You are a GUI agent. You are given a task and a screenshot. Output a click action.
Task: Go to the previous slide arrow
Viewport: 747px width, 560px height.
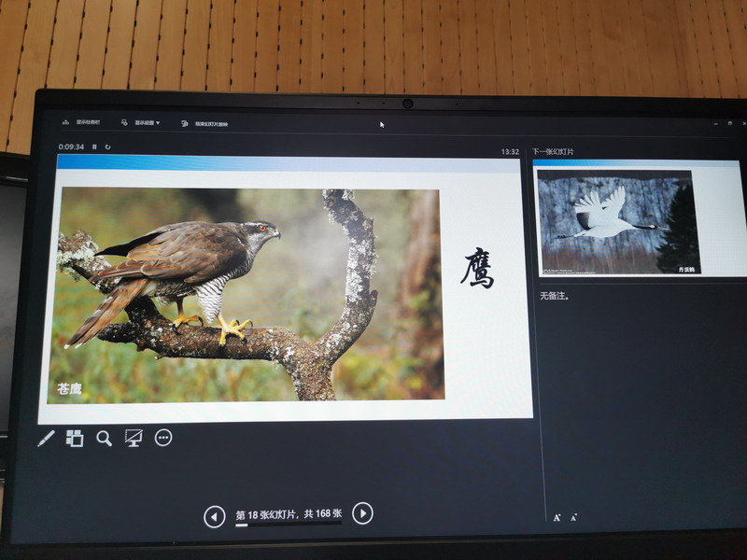pyautogui.click(x=214, y=515)
